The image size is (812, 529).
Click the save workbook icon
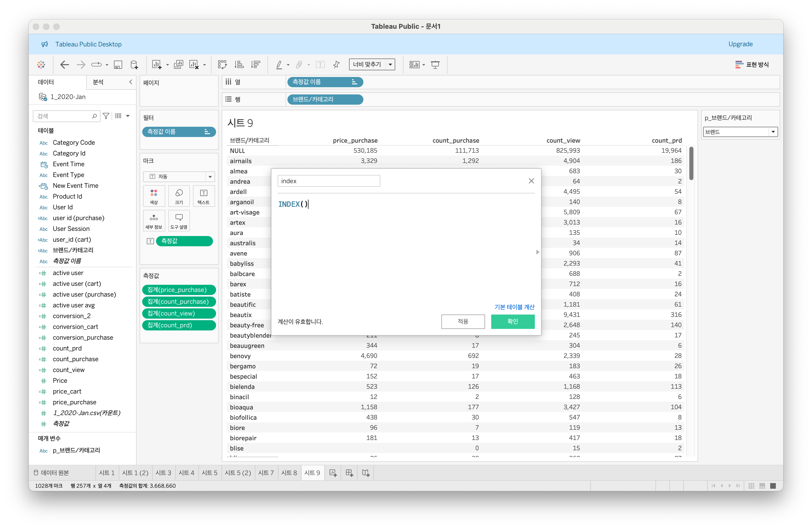pyautogui.click(x=118, y=64)
